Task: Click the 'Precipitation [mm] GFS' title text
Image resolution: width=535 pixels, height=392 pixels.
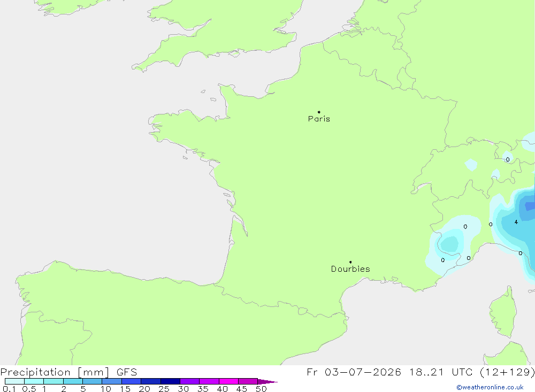Action: point(68,372)
